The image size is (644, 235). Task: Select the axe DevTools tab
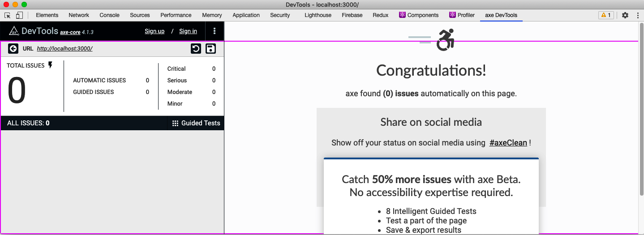coord(501,15)
